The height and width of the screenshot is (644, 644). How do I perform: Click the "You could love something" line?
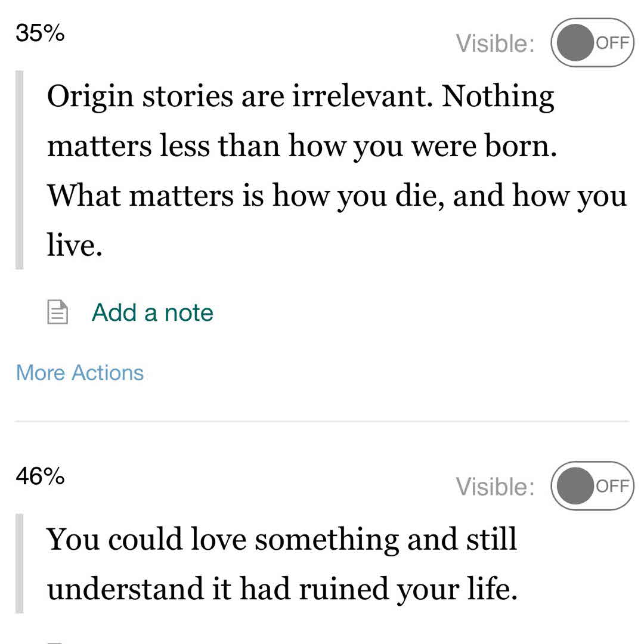(x=281, y=540)
